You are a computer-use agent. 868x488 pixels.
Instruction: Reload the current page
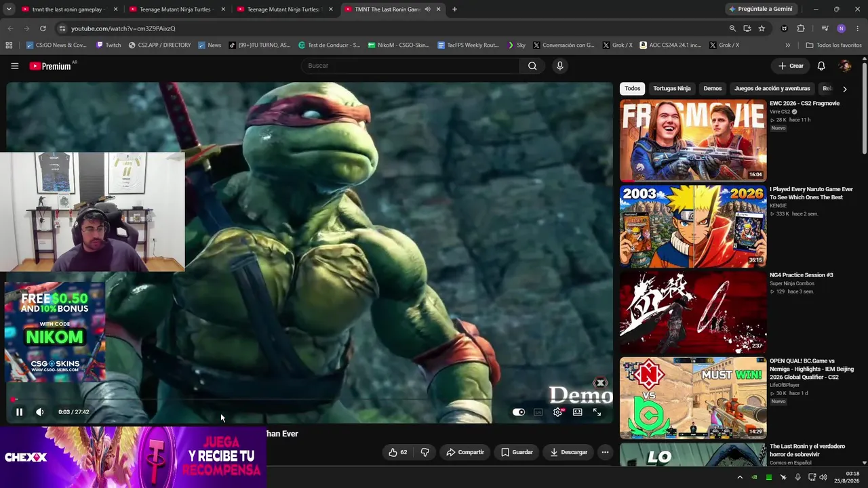43,28
